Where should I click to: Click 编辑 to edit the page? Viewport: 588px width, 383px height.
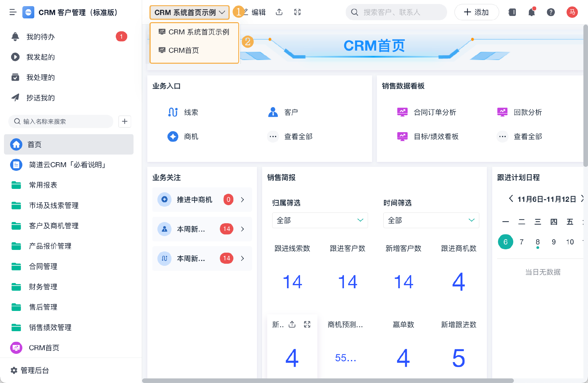click(258, 12)
